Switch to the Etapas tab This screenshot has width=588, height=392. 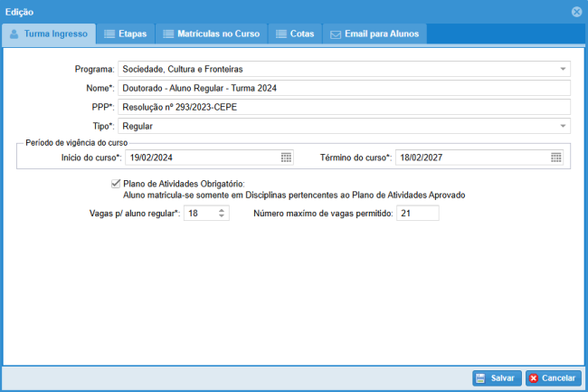pos(125,34)
